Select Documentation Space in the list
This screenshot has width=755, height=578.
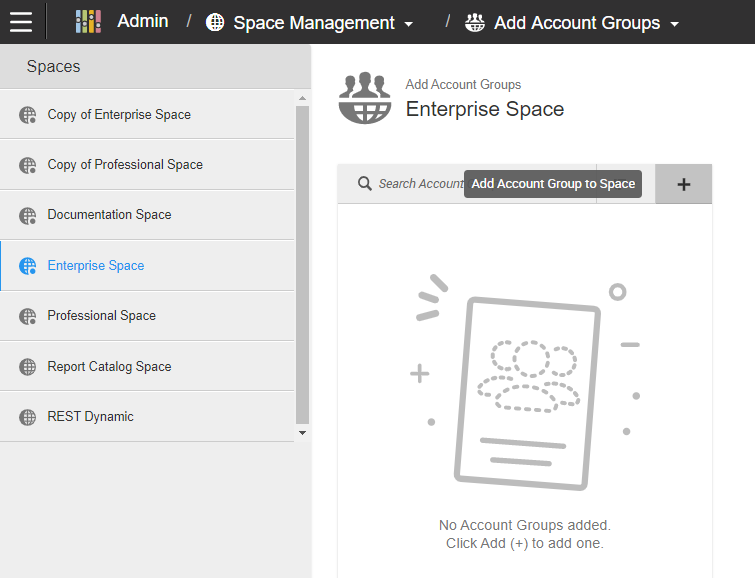pyautogui.click(x=109, y=215)
